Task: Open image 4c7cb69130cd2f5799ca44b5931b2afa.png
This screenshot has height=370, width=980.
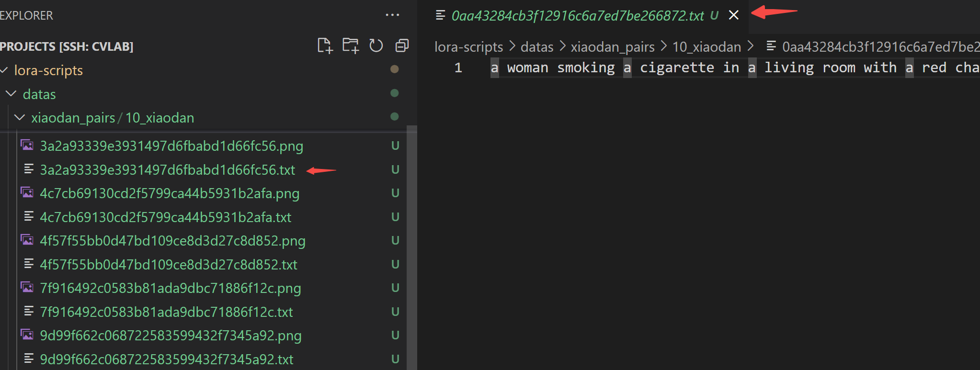Action: (x=170, y=193)
